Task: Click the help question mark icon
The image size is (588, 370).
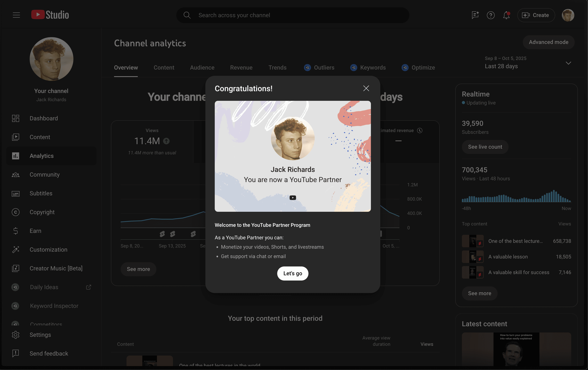Action: click(490, 15)
